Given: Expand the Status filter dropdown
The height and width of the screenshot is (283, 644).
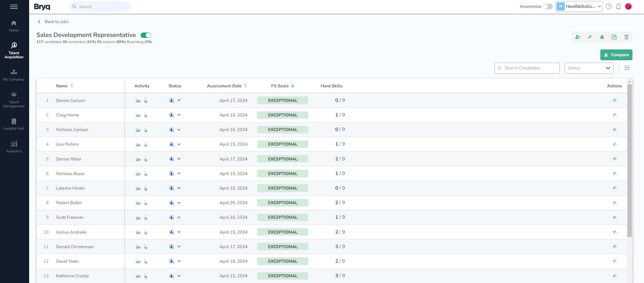Looking at the screenshot, I should click(589, 68).
